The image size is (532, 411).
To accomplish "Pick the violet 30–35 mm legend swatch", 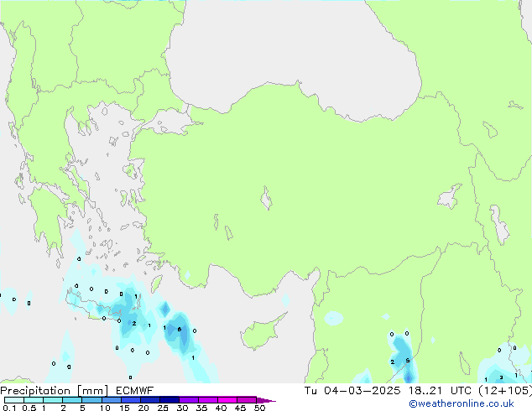I will pos(189,400).
